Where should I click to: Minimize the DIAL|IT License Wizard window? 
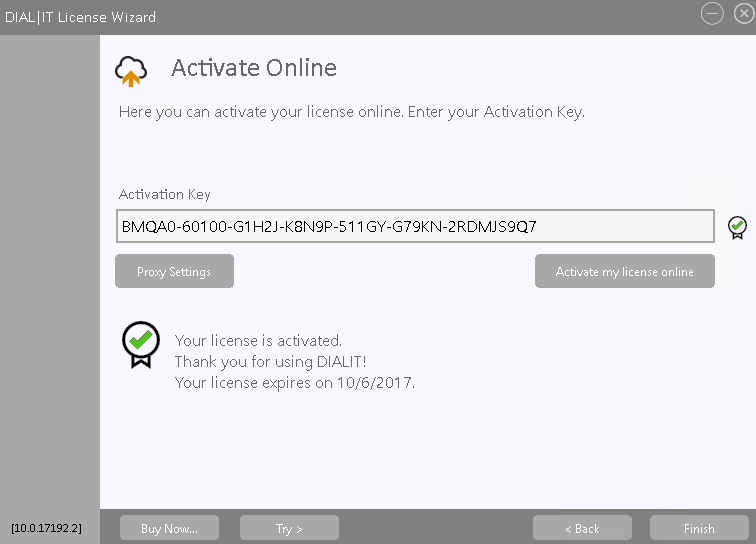click(712, 13)
